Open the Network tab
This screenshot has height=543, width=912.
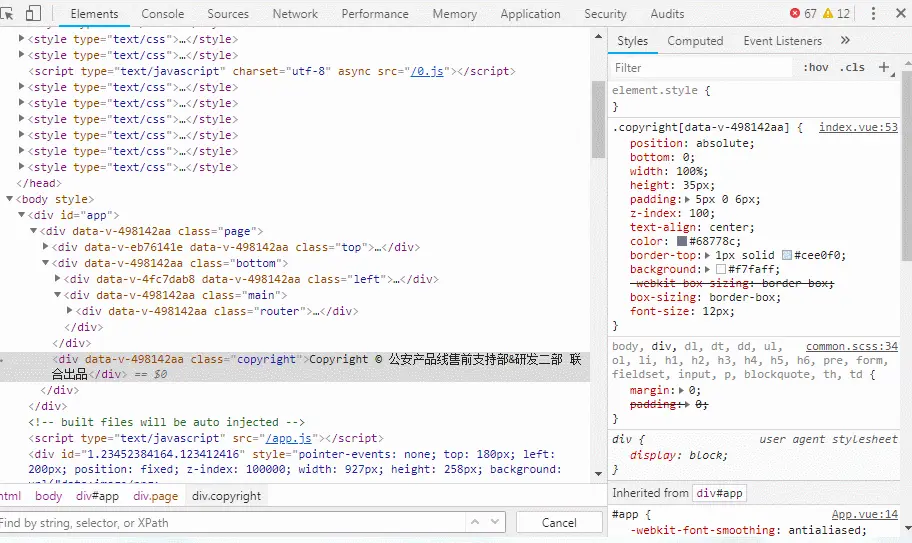pyautogui.click(x=295, y=13)
